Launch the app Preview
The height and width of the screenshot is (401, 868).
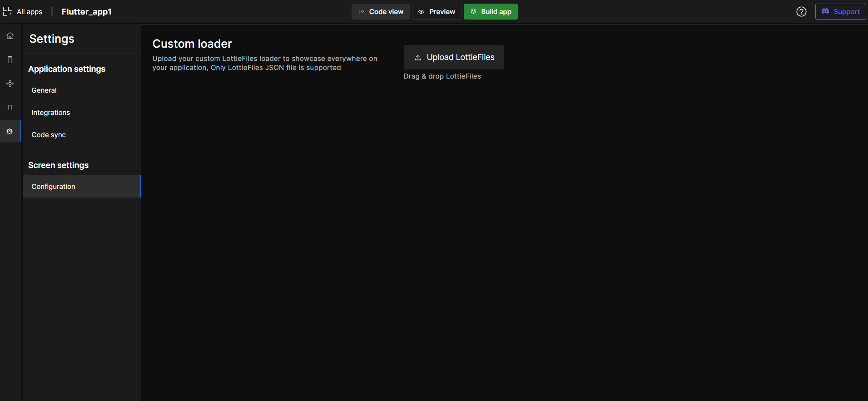pyautogui.click(x=436, y=12)
